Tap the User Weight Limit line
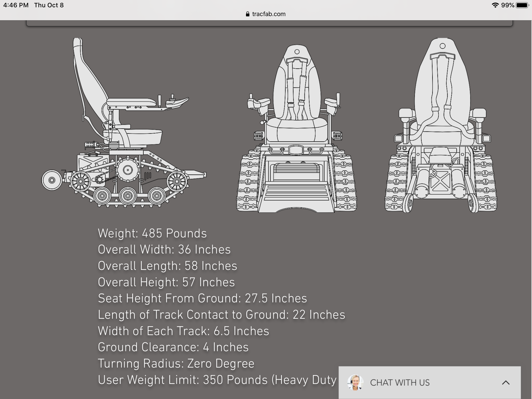 pyautogui.click(x=217, y=380)
